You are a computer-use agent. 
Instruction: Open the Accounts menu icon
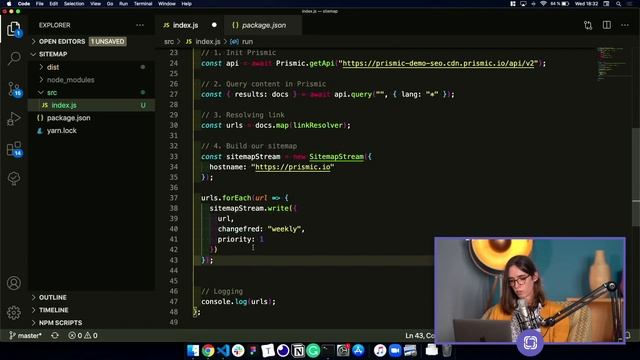pos(14,283)
